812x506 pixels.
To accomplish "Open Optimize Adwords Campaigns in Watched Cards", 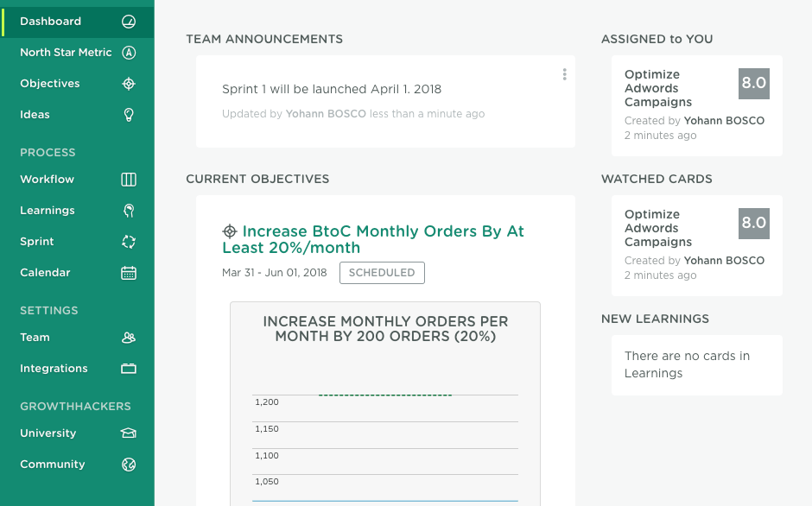I will pos(657,228).
